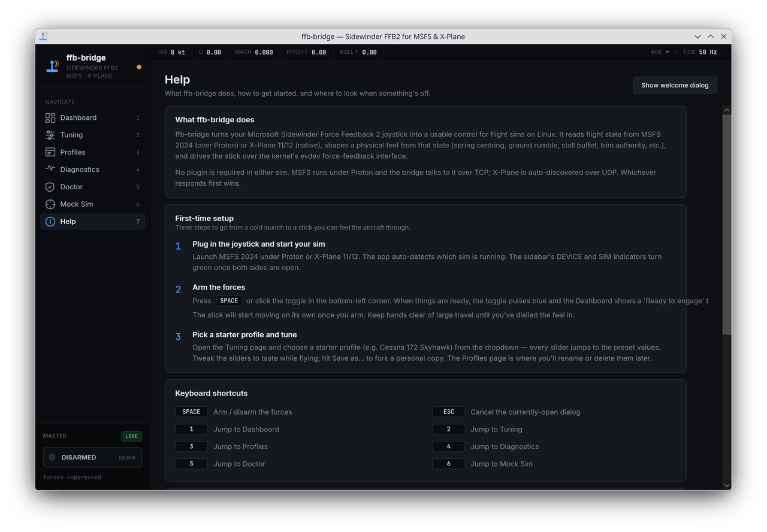Click the step number 1 marker
The image size is (767, 532).
point(178,246)
